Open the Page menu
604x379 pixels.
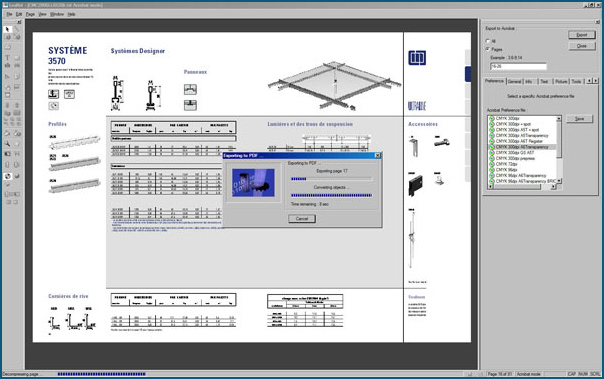click(30, 14)
